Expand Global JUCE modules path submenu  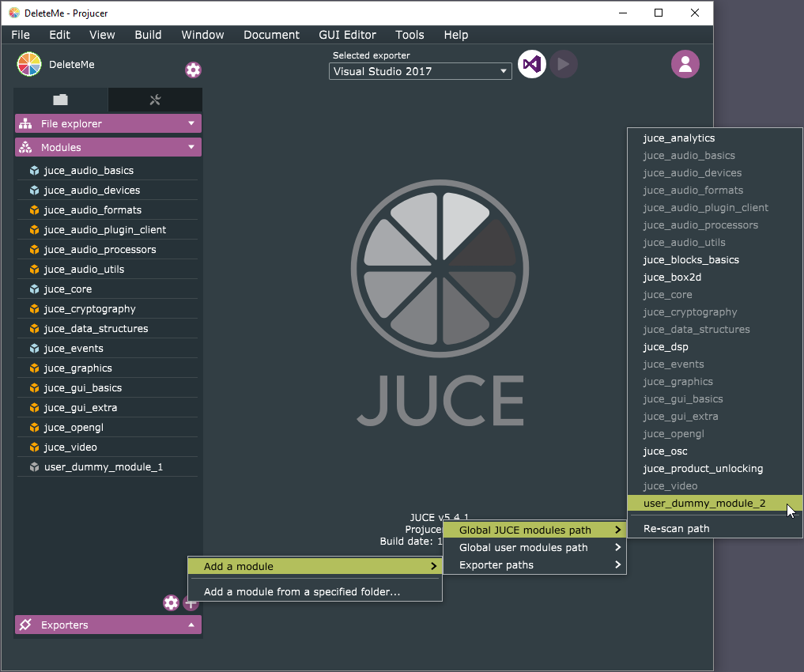tap(534, 530)
